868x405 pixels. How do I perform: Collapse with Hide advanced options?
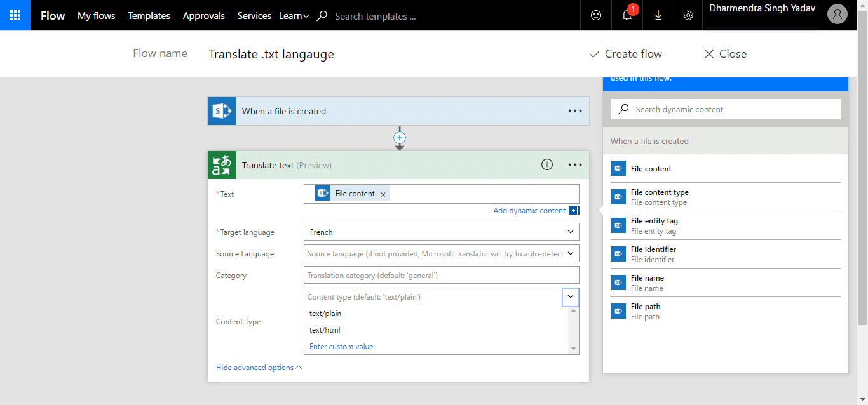point(259,368)
